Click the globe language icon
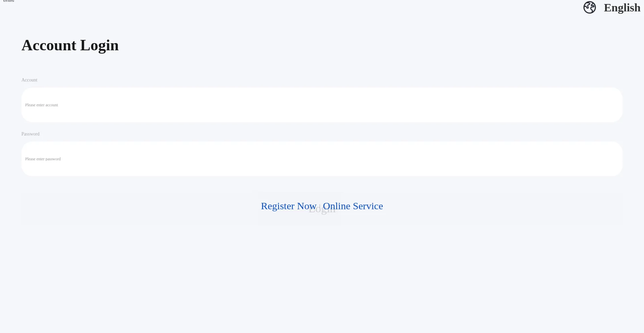Screen dimensions: 644x333 coord(589,7)
